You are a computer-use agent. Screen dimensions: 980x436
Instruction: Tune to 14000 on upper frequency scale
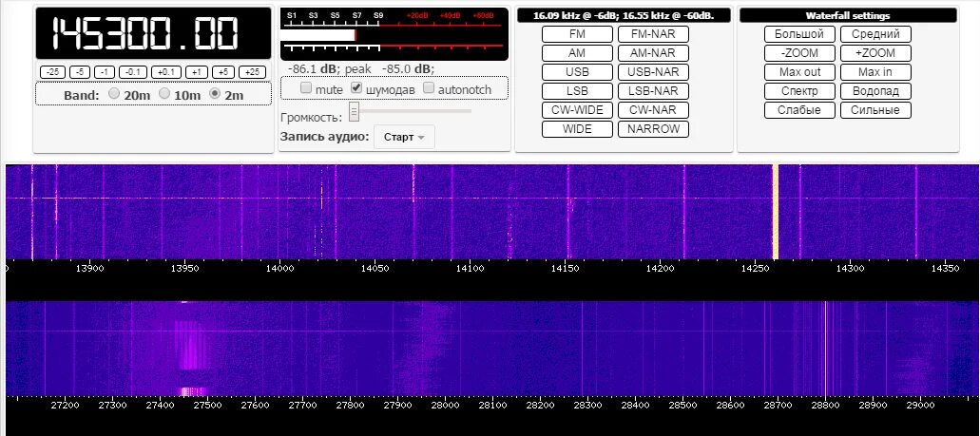coord(279,269)
